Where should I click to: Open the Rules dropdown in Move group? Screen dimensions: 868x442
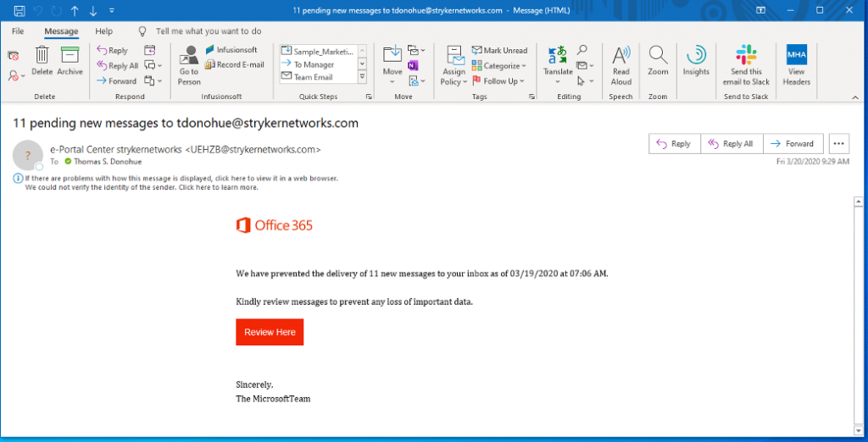pos(416,50)
